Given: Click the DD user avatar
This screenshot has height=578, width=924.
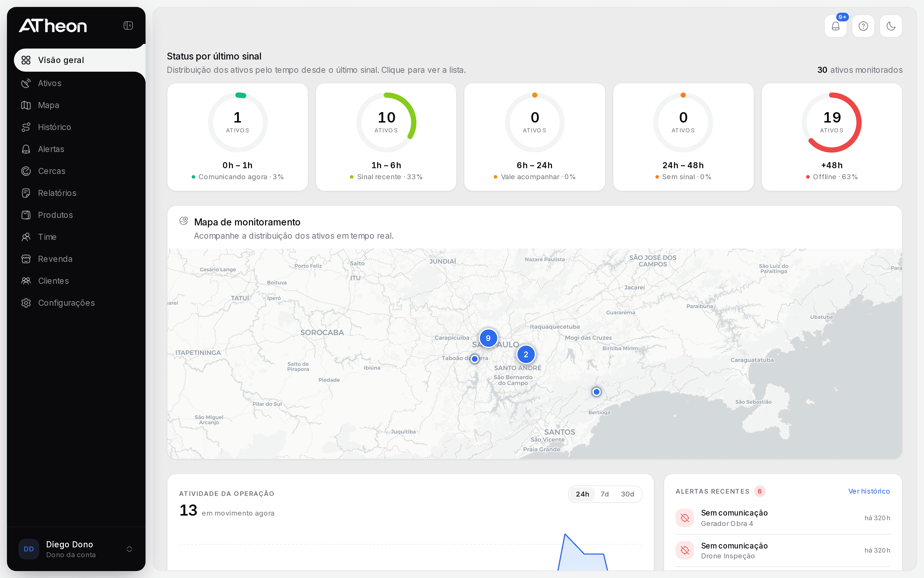Looking at the screenshot, I should [x=29, y=549].
